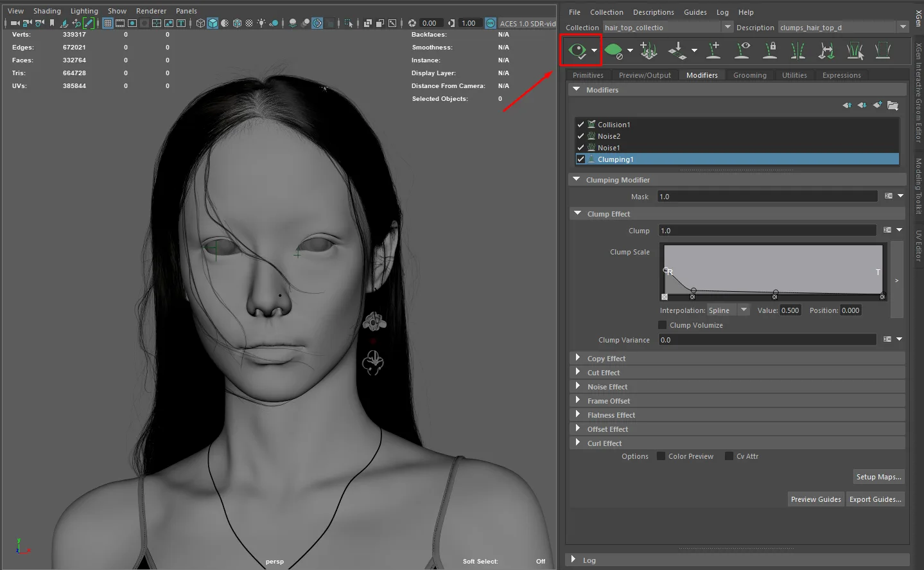Click the Clump Variance input field
The image size is (924, 570).
(x=767, y=340)
